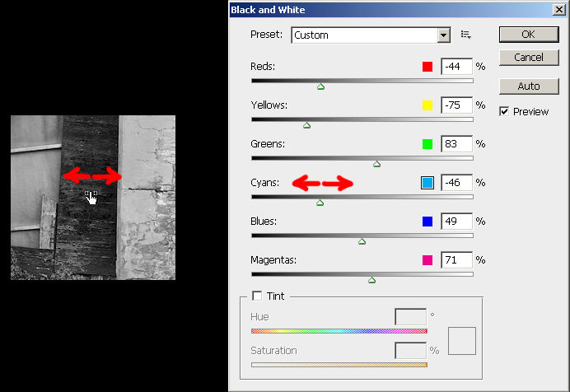
Task: Click the Blues slider handle
Action: pos(362,241)
